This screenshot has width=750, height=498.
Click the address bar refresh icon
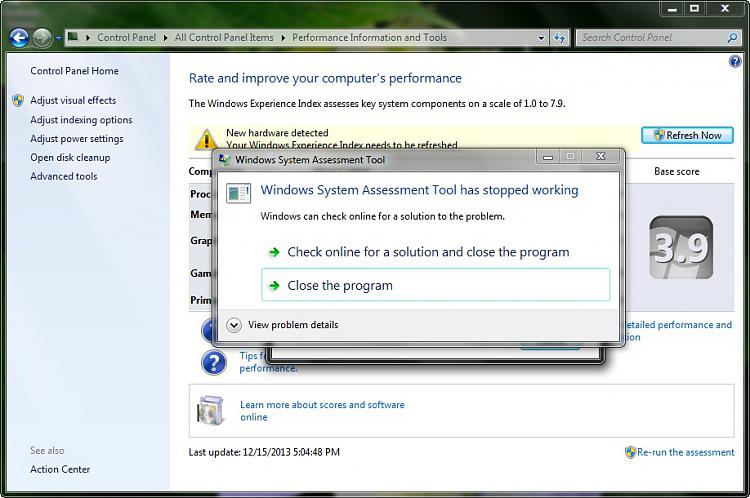pyautogui.click(x=559, y=38)
